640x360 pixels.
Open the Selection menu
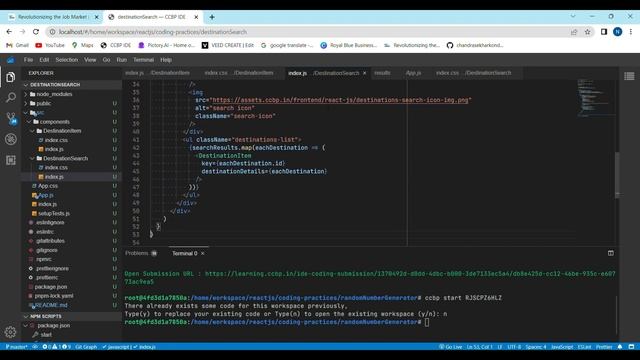tap(67, 60)
